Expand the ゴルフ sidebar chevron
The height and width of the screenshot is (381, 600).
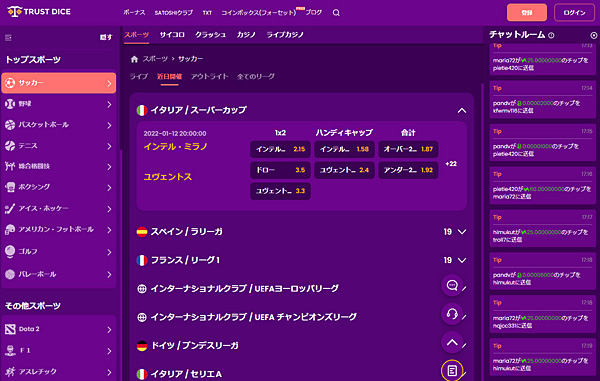click(109, 252)
